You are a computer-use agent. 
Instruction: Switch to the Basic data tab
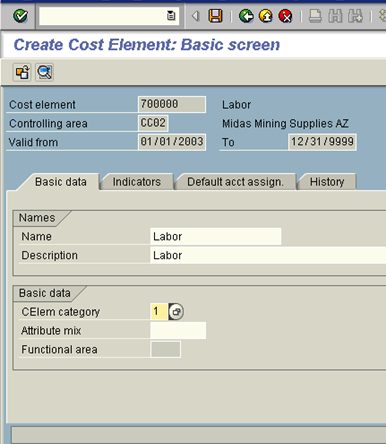coord(61,182)
